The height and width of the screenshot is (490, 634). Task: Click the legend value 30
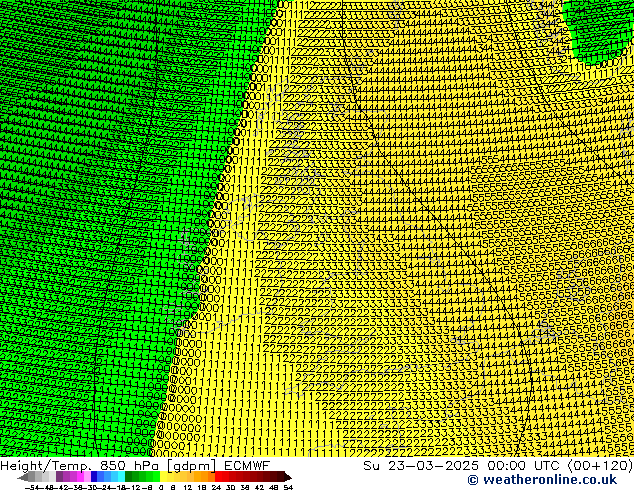click(230, 487)
